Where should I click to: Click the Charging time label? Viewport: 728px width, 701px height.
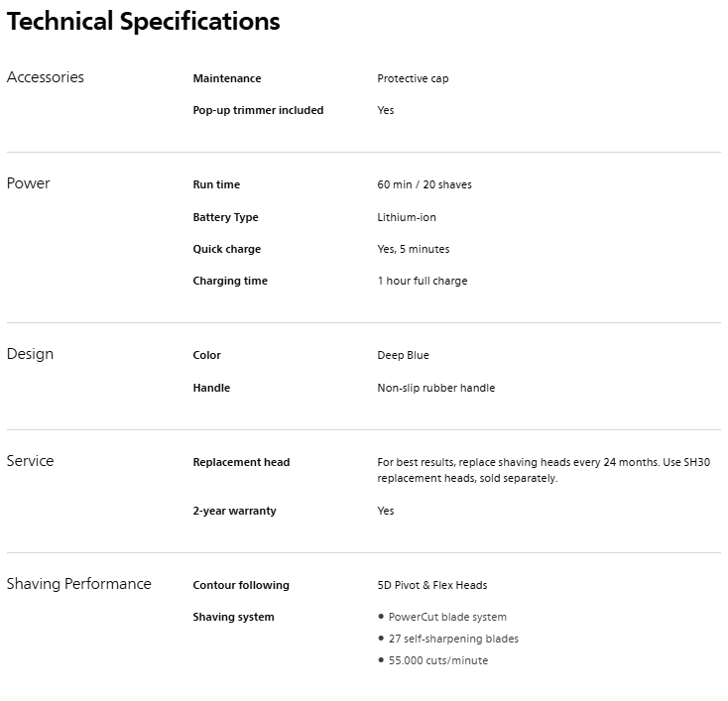230,281
